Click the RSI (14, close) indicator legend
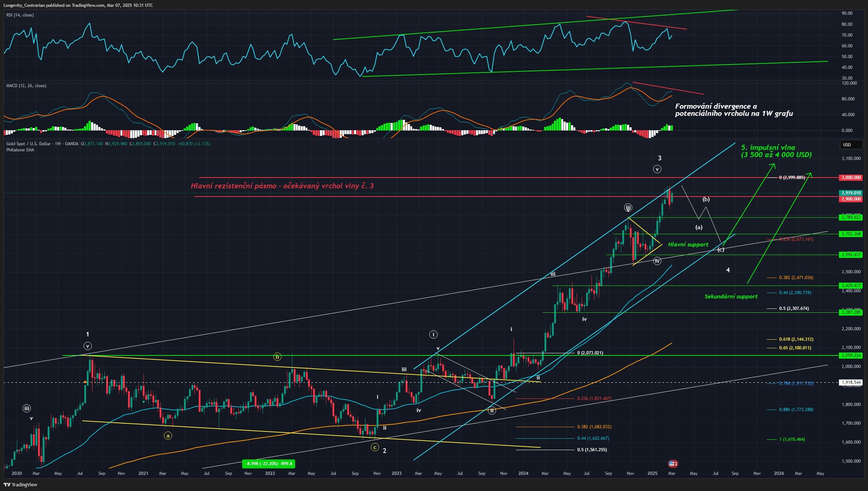Image resolution: width=868 pixels, height=491 pixels. pyautogui.click(x=20, y=15)
